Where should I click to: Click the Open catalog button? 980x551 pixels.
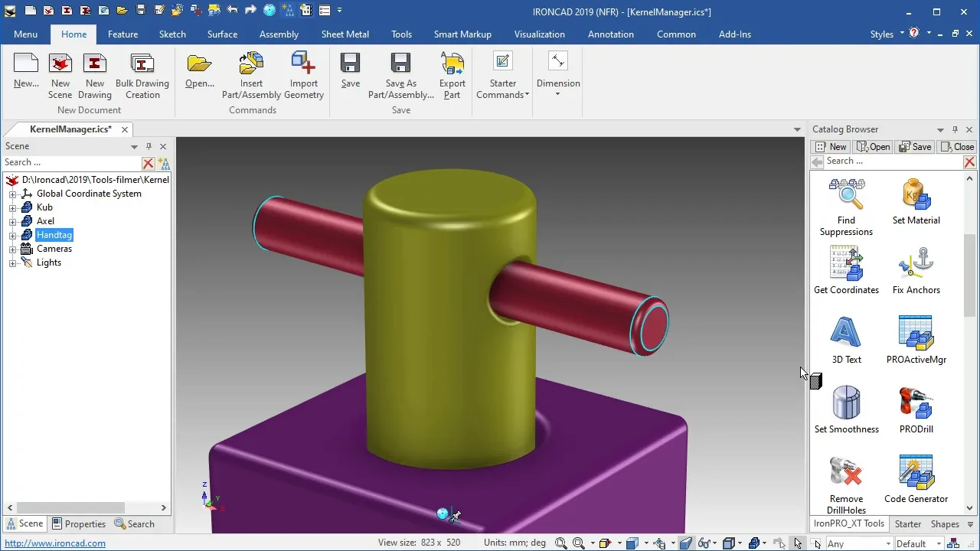tap(874, 147)
